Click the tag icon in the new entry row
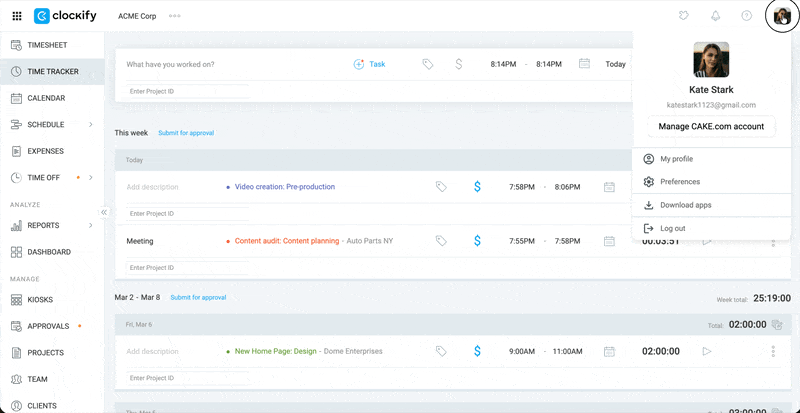The image size is (800, 413). click(x=427, y=64)
